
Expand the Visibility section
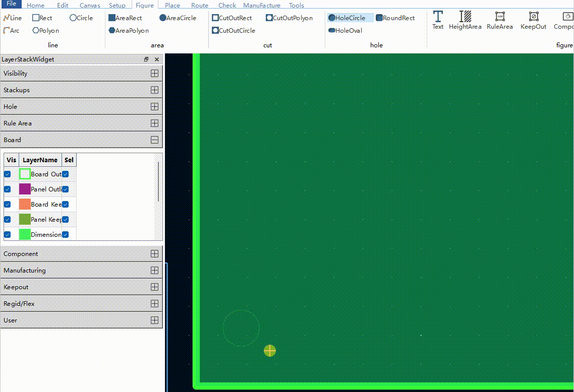click(154, 73)
